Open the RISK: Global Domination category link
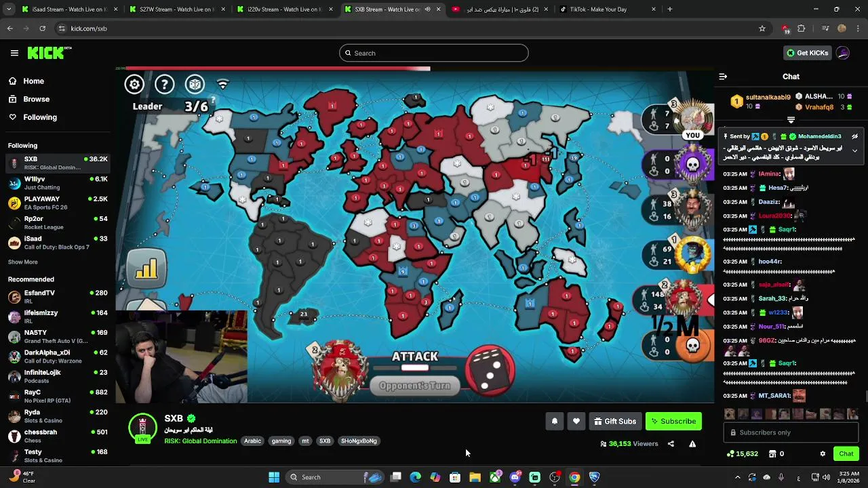Screen dimensions: 868x488 click(200, 441)
